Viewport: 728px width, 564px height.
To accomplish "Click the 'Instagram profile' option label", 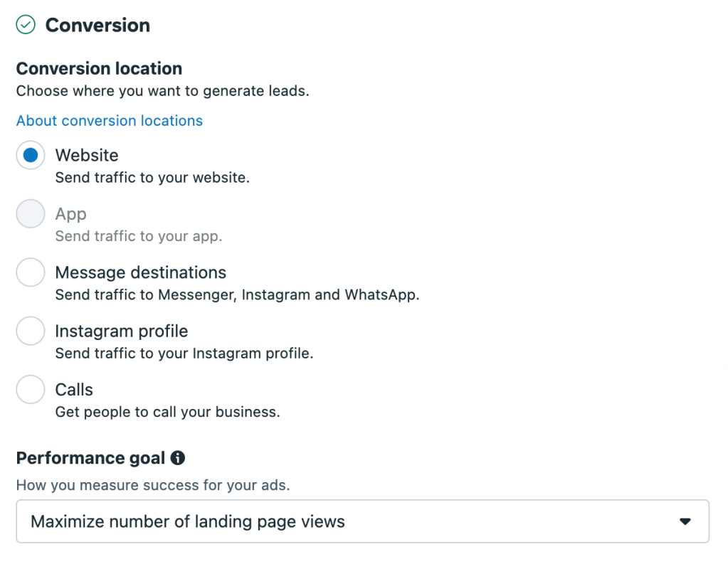I will click(121, 331).
